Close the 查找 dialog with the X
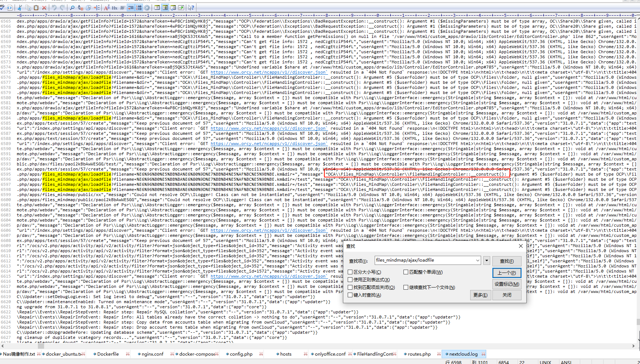 521,246
